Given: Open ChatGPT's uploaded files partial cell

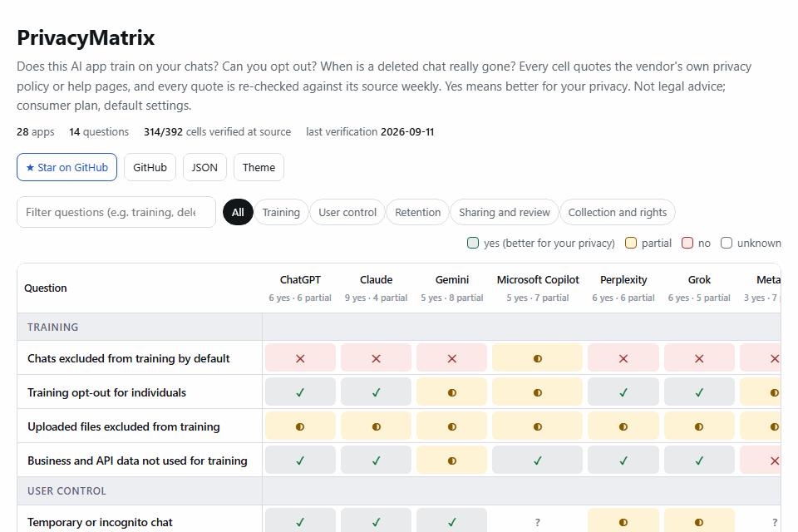Looking at the screenshot, I should coord(300,426).
